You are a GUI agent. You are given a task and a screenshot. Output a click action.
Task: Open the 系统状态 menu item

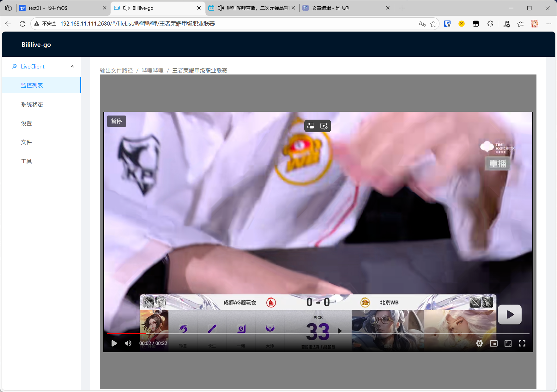tap(32, 104)
